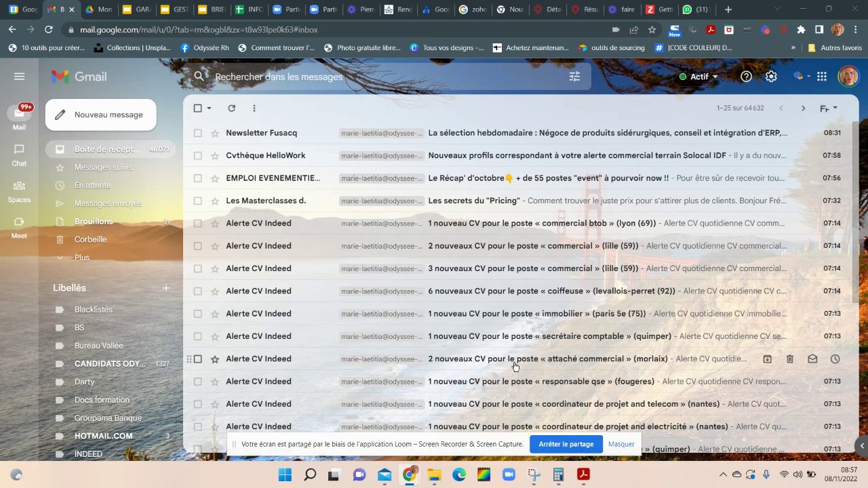This screenshot has width=868, height=488.
Task: Show hidden system tray icons chevron
Action: [723, 474]
